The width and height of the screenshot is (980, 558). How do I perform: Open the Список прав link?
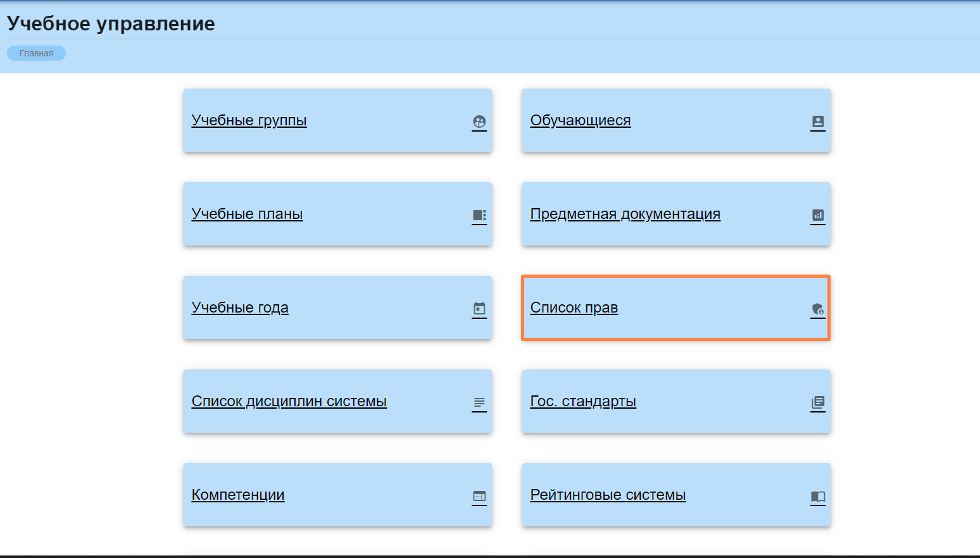574,307
